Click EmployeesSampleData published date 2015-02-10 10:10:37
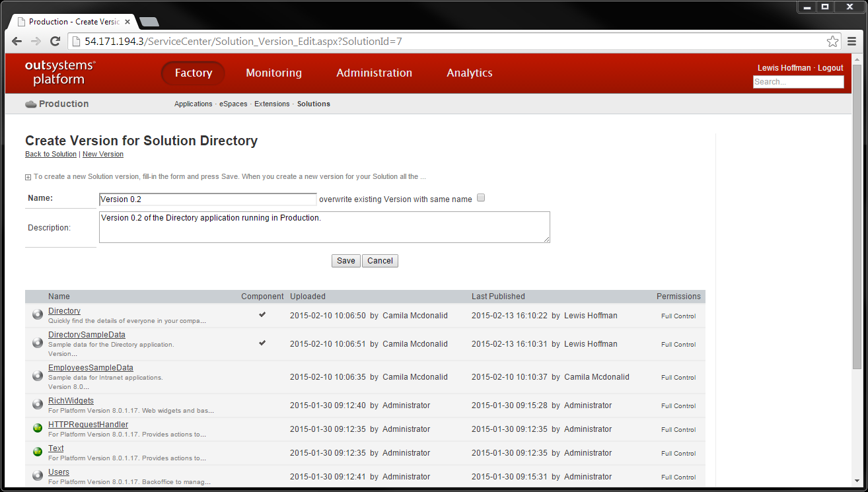The width and height of the screenshot is (868, 492). [509, 377]
